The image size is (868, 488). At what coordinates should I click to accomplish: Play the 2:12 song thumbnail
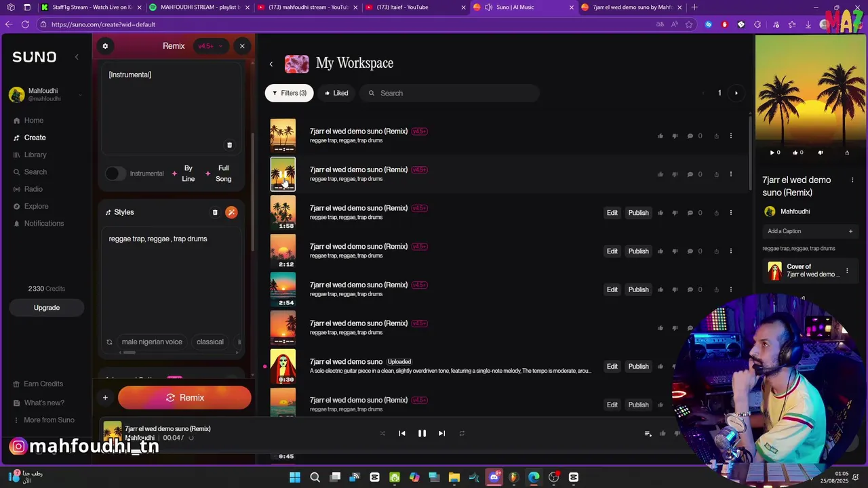point(283,251)
